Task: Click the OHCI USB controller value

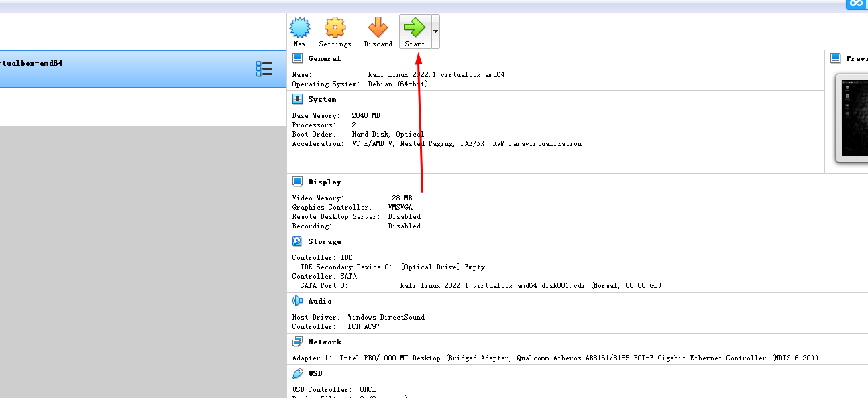Action: click(x=368, y=389)
